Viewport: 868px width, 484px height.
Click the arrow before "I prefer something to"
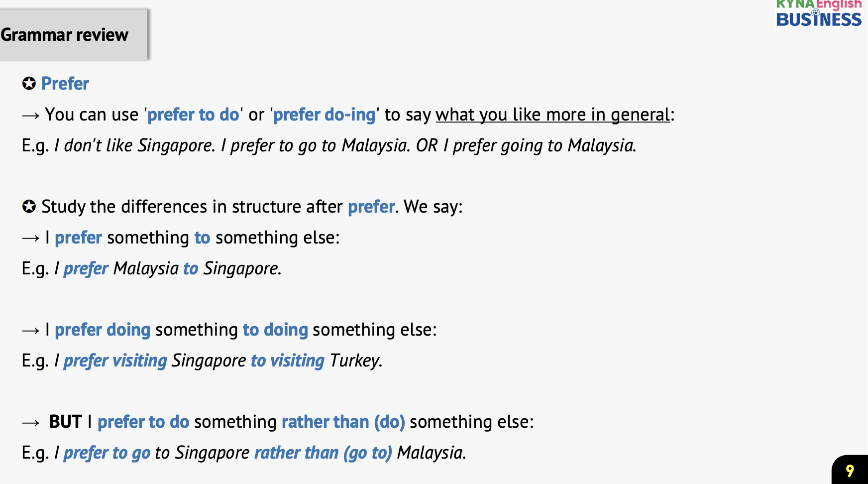click(x=30, y=239)
